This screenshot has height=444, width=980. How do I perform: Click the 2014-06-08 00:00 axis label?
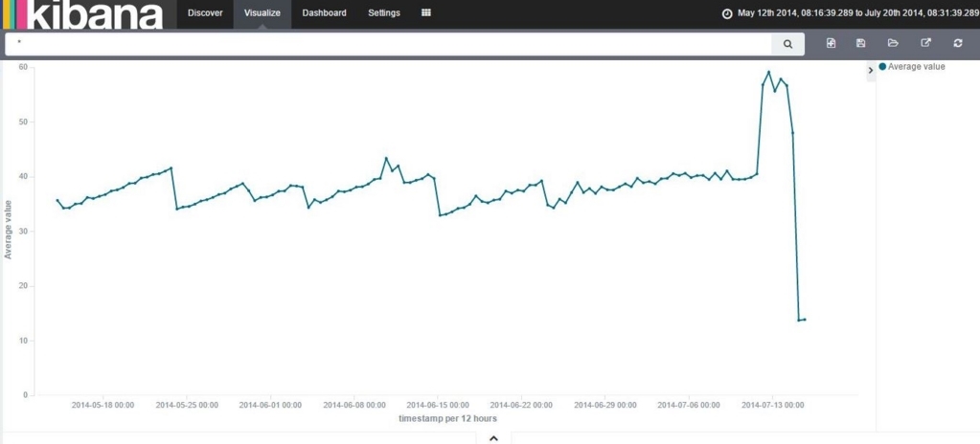353,406
